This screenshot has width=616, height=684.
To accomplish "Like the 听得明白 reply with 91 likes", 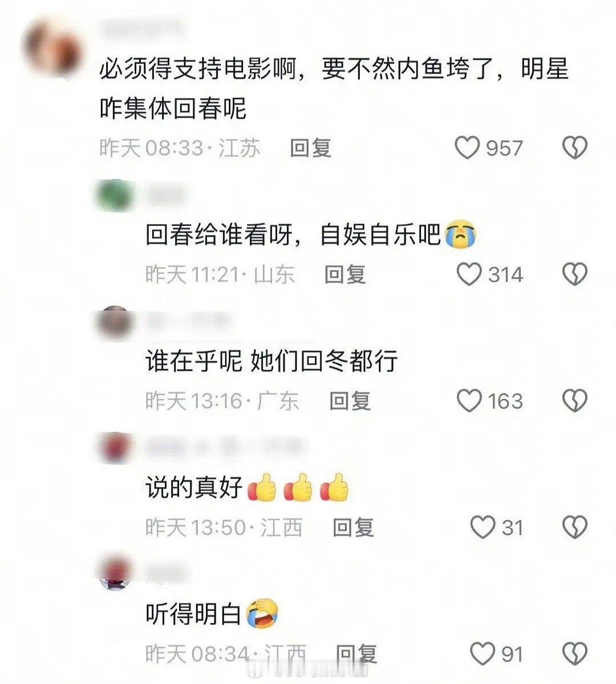I will point(483,654).
